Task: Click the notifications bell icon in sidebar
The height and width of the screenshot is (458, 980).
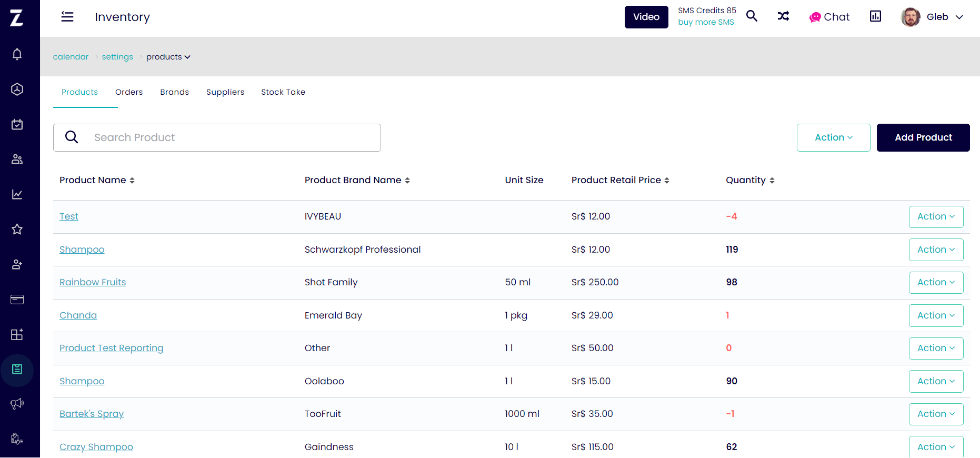Action: pyautogui.click(x=17, y=54)
